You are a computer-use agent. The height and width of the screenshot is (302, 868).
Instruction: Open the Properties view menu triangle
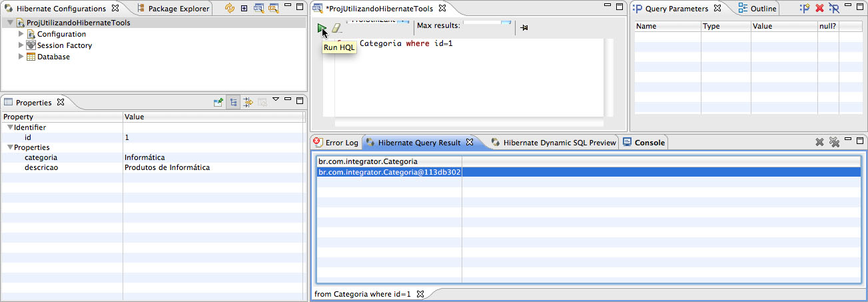pyautogui.click(x=276, y=100)
